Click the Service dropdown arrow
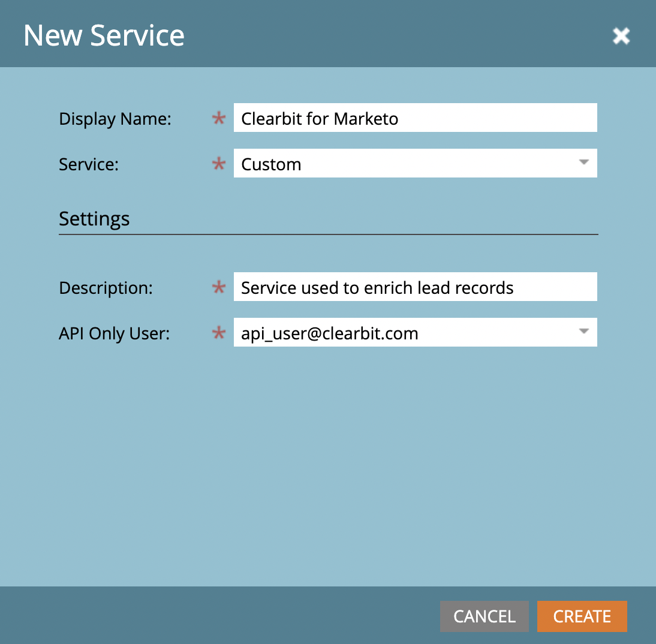Screen dimensions: 656x644 (584, 162)
